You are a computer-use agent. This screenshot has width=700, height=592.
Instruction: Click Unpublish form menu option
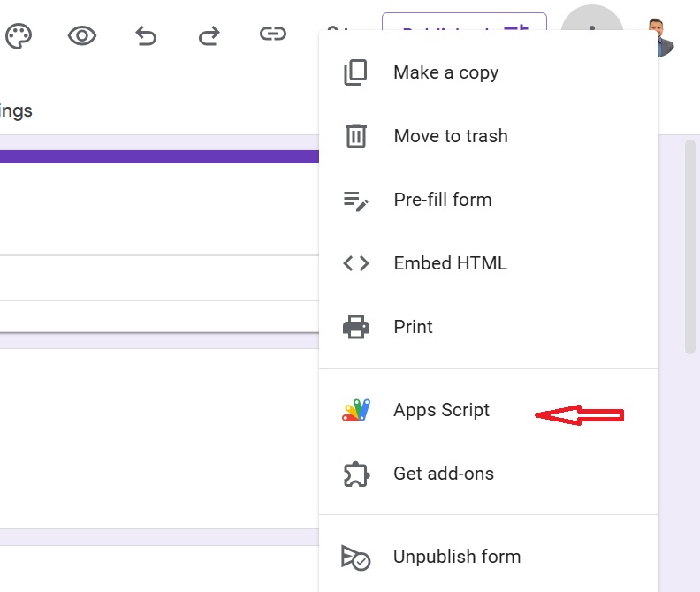click(456, 557)
